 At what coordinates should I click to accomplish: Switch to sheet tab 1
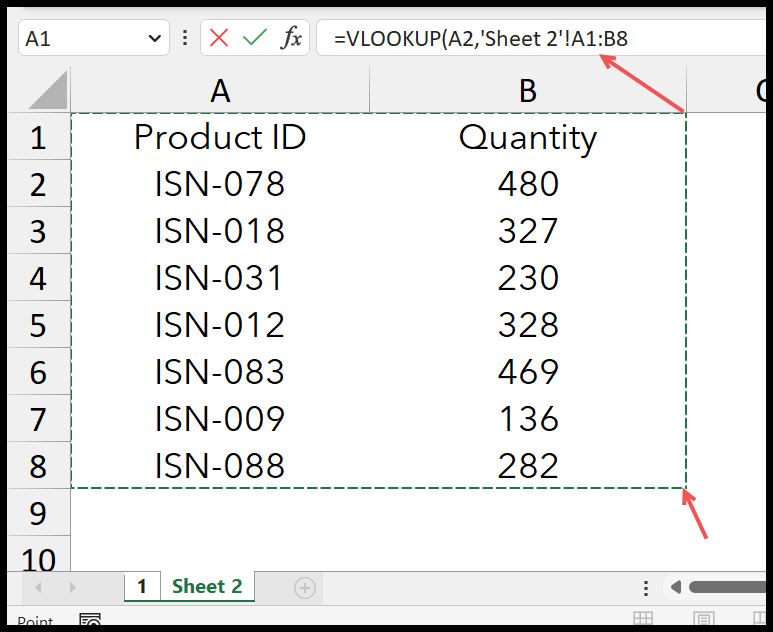142,587
